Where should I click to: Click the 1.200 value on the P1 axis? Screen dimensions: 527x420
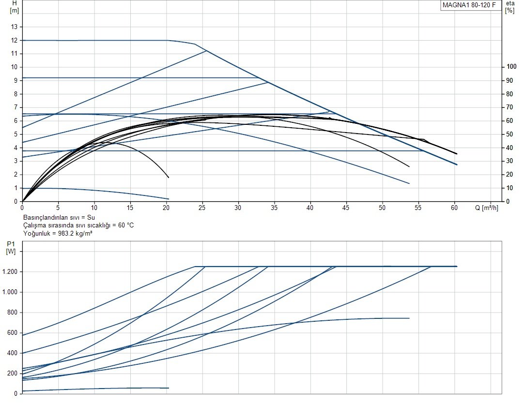(x=10, y=271)
